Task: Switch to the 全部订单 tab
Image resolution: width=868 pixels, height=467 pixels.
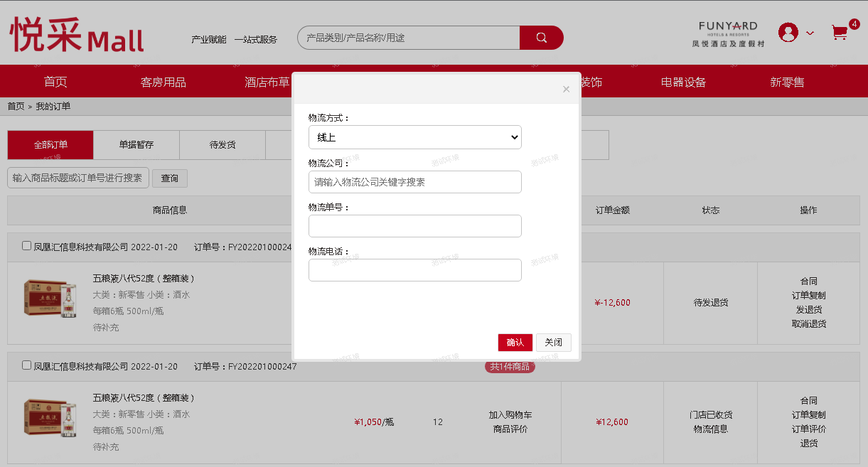Action: (50, 145)
